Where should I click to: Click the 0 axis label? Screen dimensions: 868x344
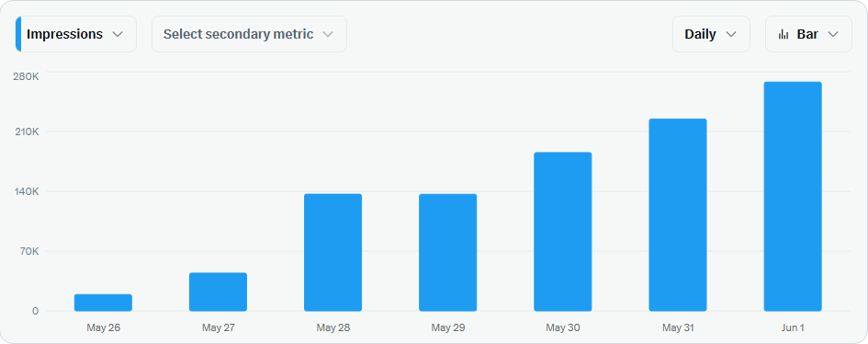tap(36, 311)
